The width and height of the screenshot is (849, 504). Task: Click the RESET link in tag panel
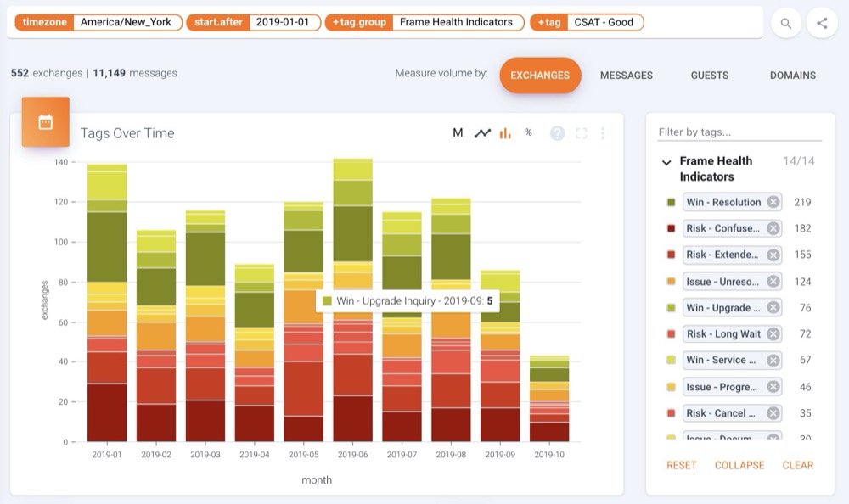[x=681, y=465]
